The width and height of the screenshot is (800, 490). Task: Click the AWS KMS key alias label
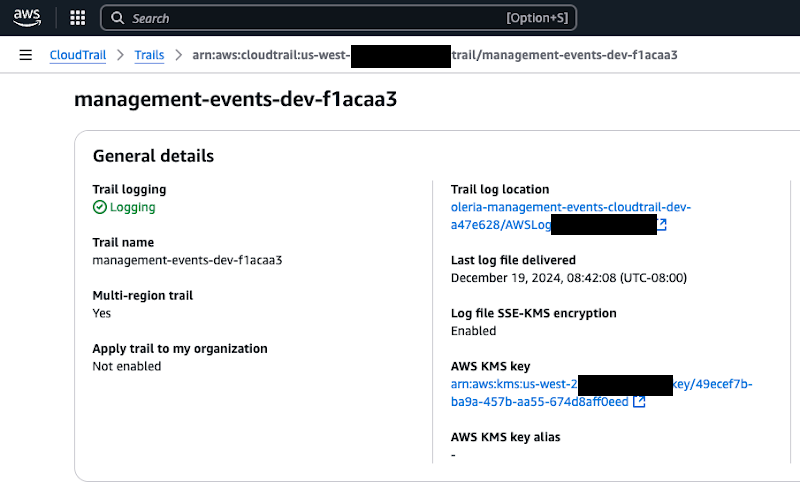506,437
